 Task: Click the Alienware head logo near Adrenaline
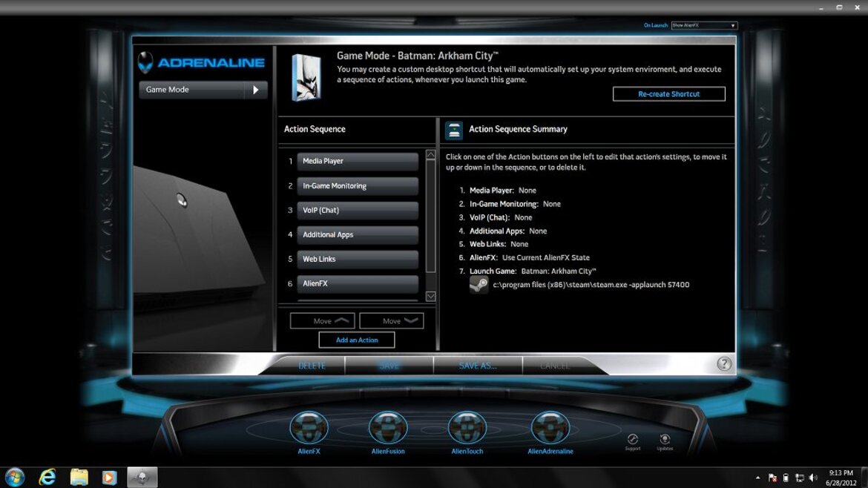pos(145,62)
